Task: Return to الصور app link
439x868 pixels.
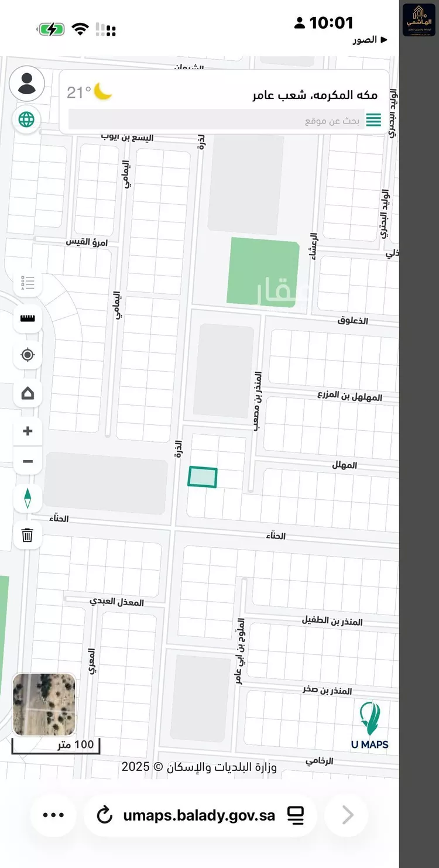Action: click(x=370, y=40)
